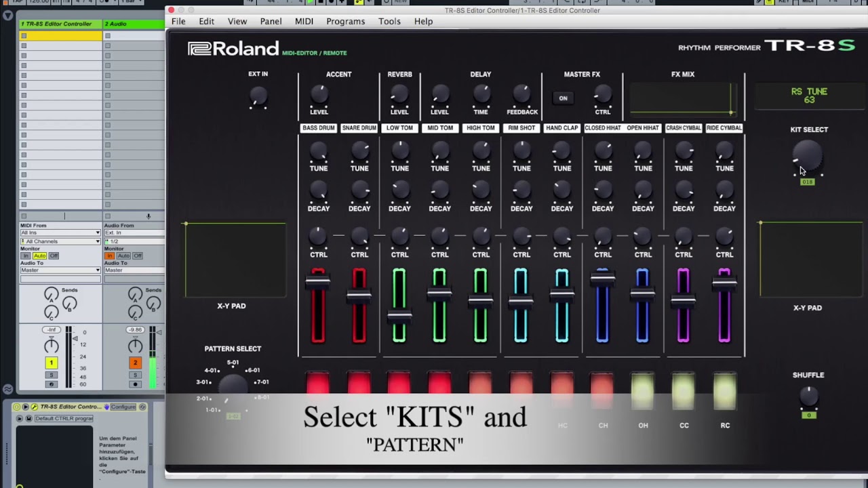The image size is (868, 488).
Task: Arm track 2 for recording
Action: pyautogui.click(x=135, y=384)
